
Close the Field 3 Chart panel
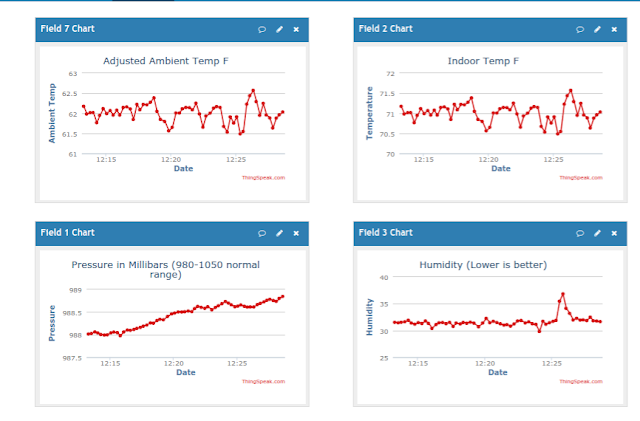(x=614, y=233)
